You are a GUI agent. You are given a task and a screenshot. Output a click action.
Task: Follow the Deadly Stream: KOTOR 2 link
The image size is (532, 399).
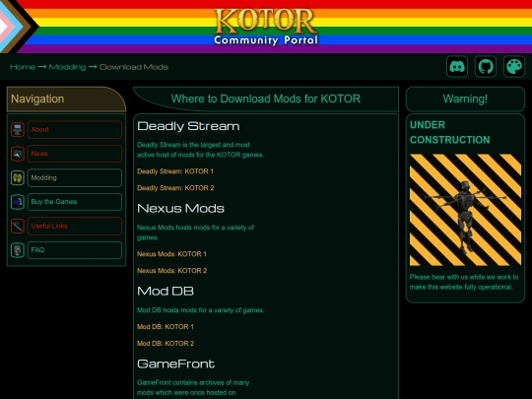click(175, 188)
